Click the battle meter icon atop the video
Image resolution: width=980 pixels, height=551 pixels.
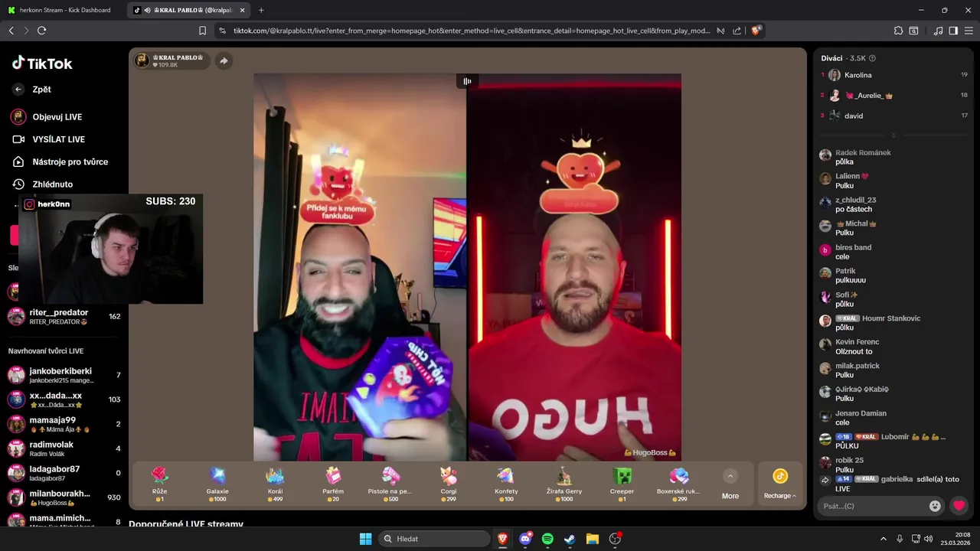pyautogui.click(x=467, y=81)
